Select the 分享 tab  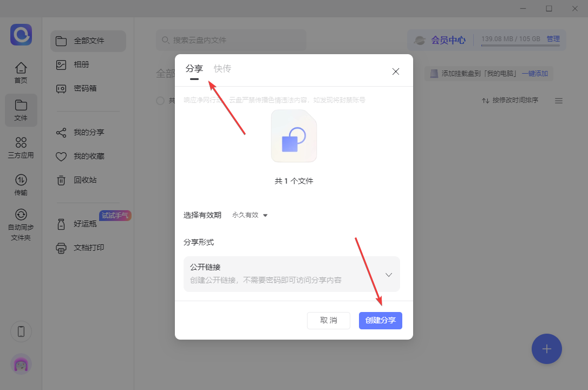pyautogui.click(x=194, y=69)
